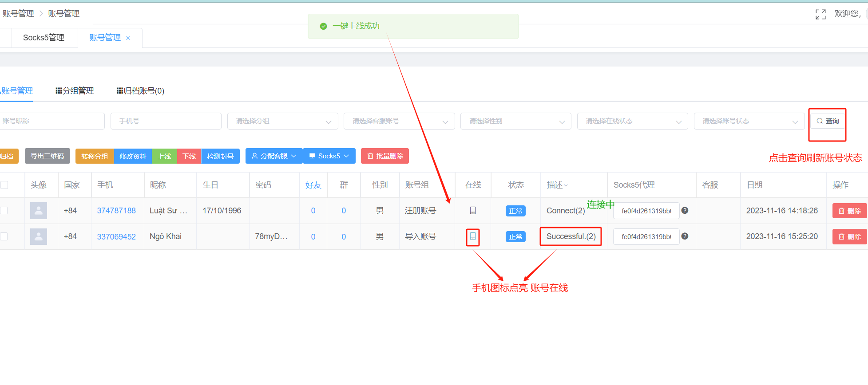The height and width of the screenshot is (385, 868).
Task: Toggle the select-all header checkbox
Action: tap(4, 185)
